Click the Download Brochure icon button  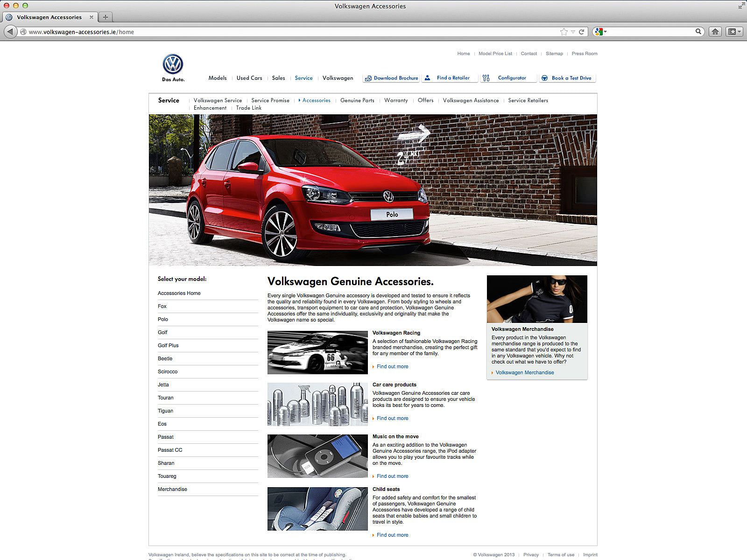391,78
